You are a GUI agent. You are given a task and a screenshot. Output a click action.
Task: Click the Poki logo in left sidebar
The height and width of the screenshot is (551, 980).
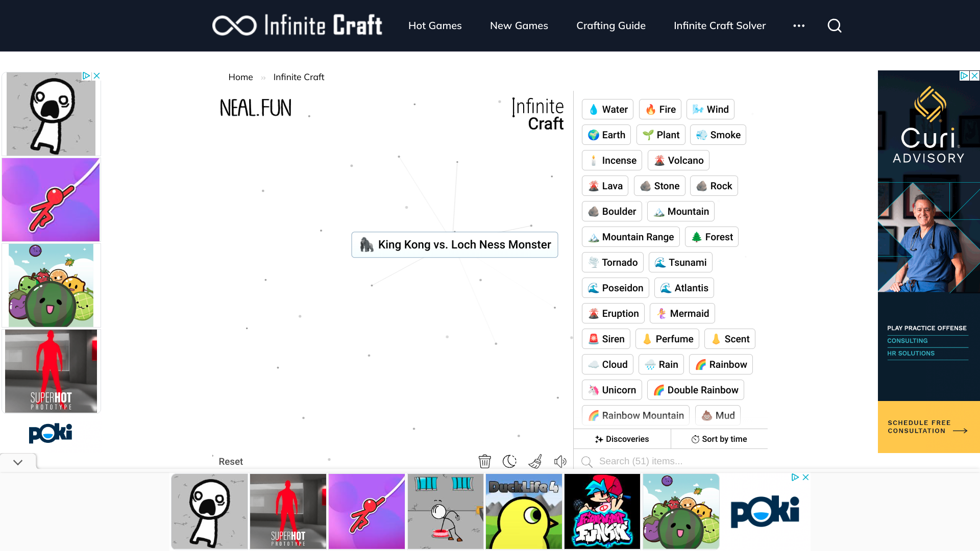[x=51, y=433]
